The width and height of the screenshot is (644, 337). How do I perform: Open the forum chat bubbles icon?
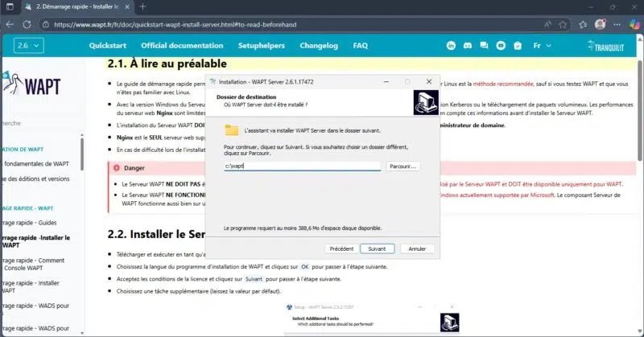coord(484,46)
